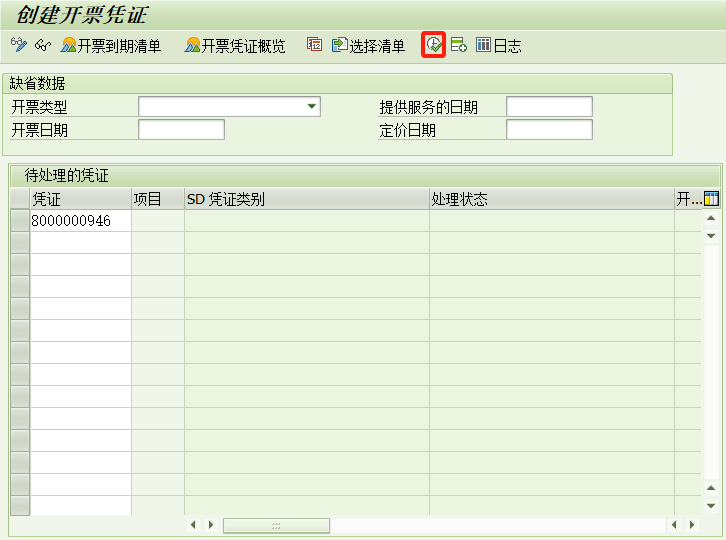Click the display glasses icon

coord(43,45)
